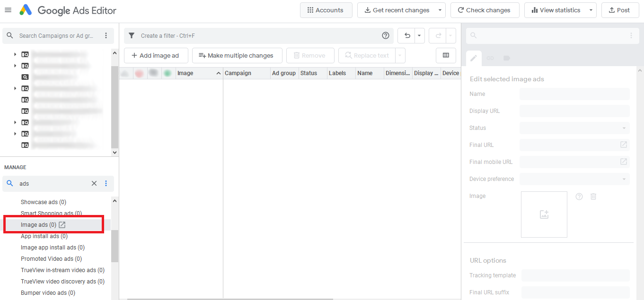This screenshot has width=644, height=300.
Task: Click Replace text button
Action: click(x=367, y=55)
